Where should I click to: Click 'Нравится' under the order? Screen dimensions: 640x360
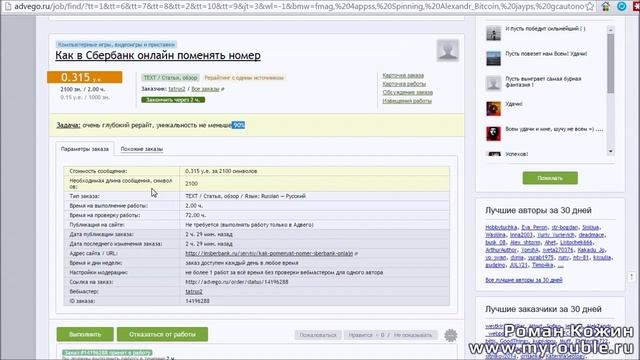click(361, 335)
